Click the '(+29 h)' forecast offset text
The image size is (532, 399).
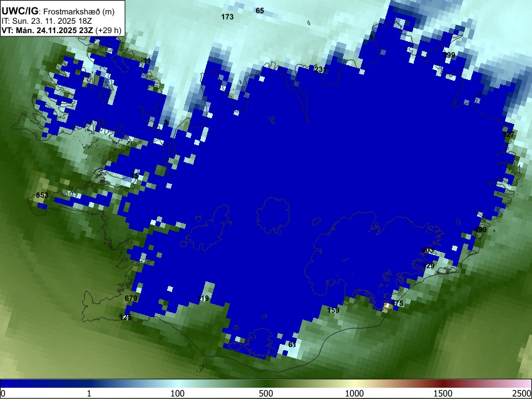pos(108,31)
